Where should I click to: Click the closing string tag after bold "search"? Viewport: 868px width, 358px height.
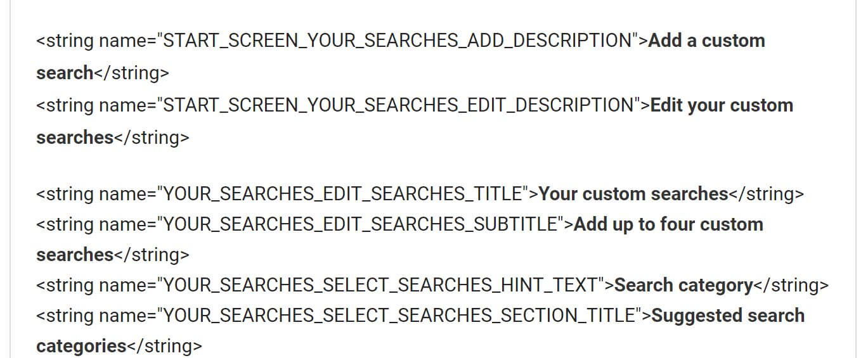tap(132, 73)
